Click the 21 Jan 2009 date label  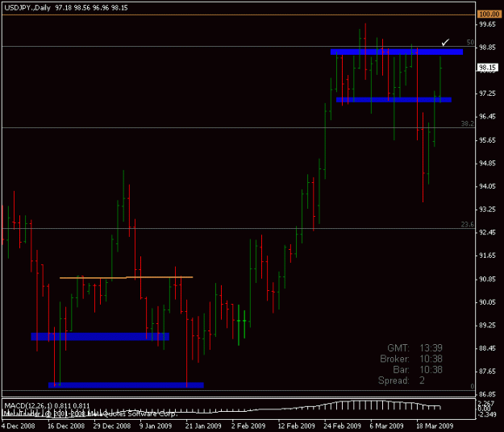tap(203, 426)
